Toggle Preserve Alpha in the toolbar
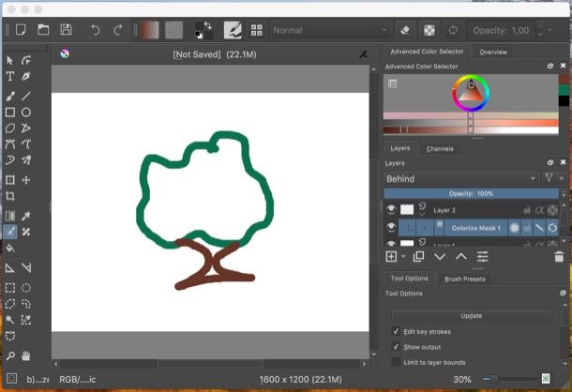Image resolution: width=572 pixels, height=392 pixels. click(429, 30)
